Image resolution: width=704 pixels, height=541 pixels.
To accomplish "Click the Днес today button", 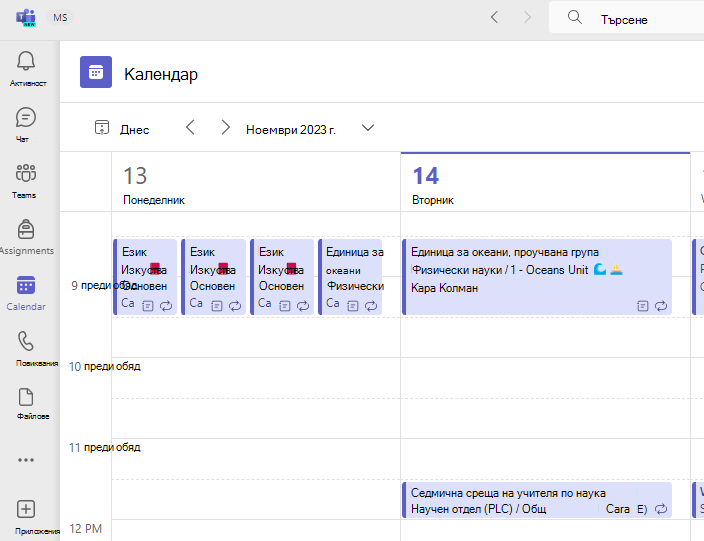I will coord(122,128).
